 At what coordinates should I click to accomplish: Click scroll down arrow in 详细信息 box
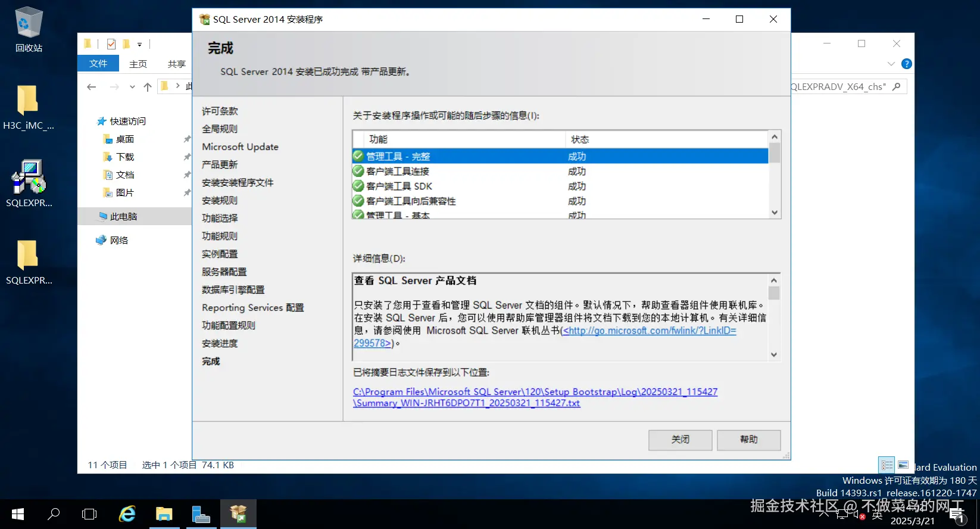tap(774, 354)
